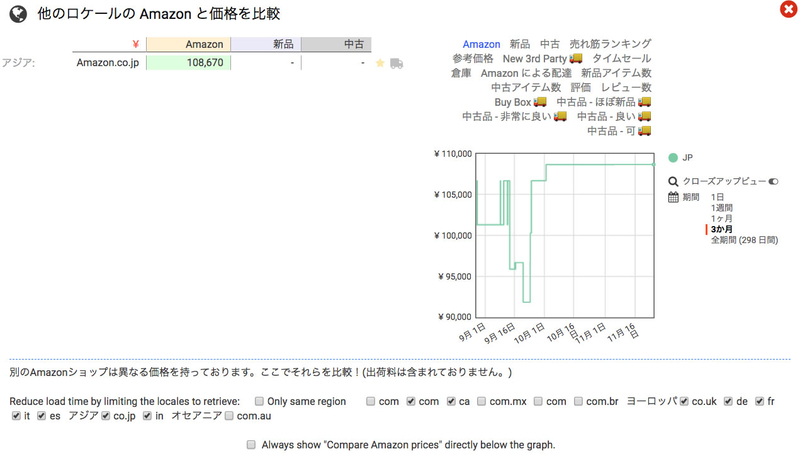The image size is (800, 461).
Task: Uncheck the in locale checkbox
Action: tap(147, 416)
